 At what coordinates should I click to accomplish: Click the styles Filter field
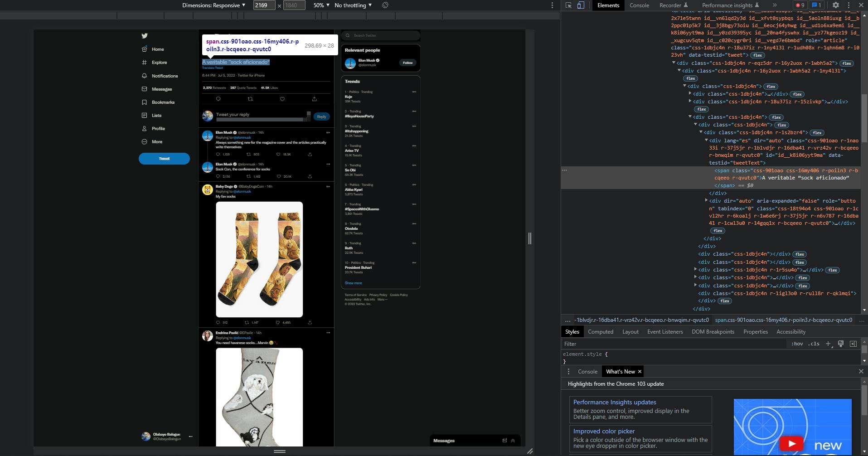pyautogui.click(x=674, y=344)
